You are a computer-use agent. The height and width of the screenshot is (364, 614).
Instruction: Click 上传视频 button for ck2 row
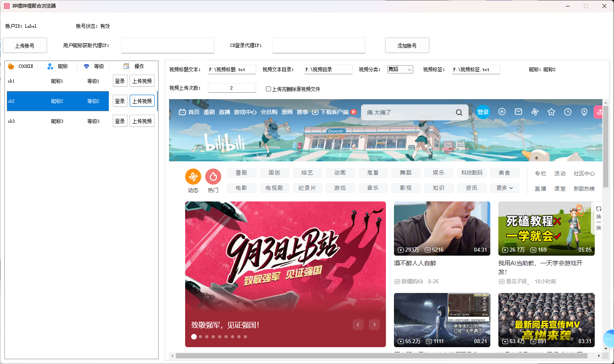click(x=142, y=101)
